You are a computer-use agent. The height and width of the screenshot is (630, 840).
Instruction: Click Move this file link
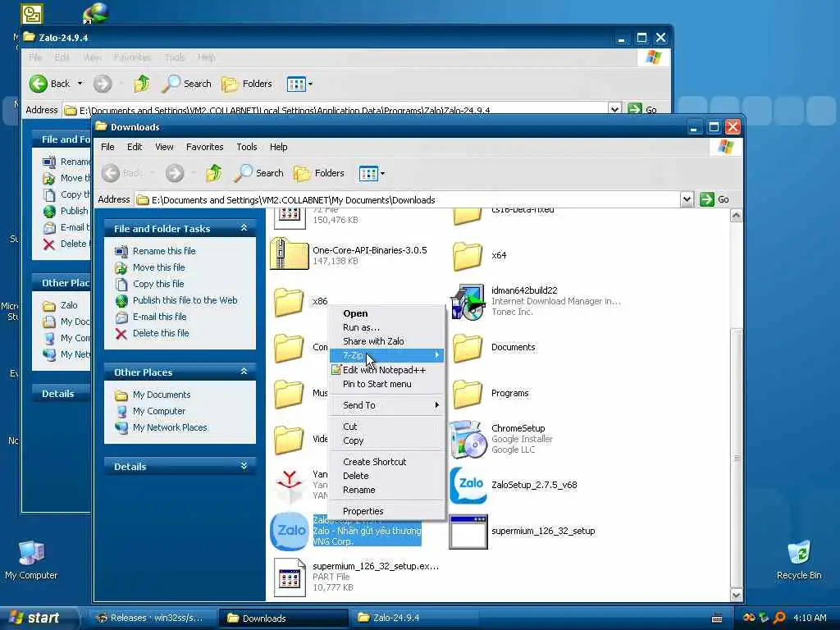158,267
